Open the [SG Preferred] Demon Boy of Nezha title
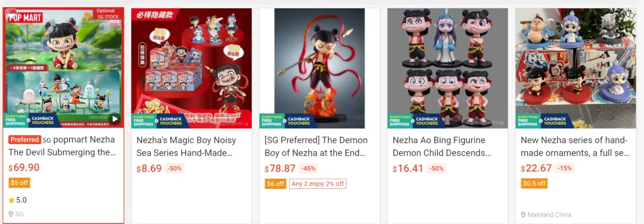Viewport: 644px width, 224px height. point(316,147)
